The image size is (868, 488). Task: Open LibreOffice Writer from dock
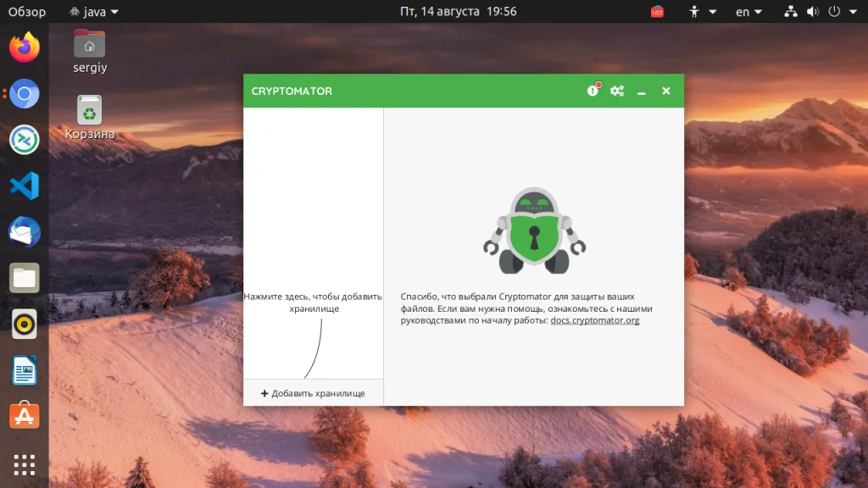(x=25, y=369)
